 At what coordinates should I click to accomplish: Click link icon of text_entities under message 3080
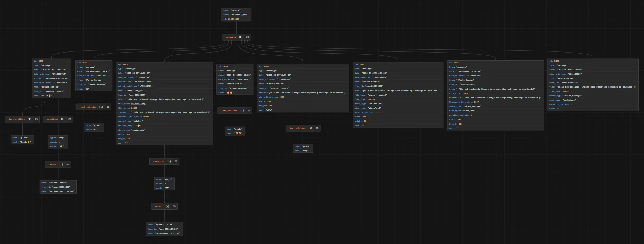[37, 119]
